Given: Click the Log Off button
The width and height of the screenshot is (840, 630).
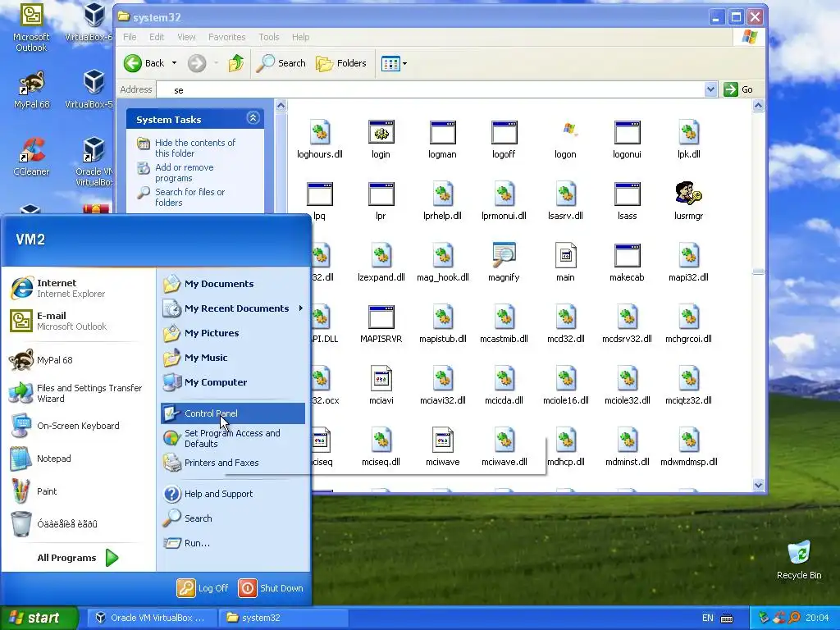Looking at the screenshot, I should tap(203, 588).
